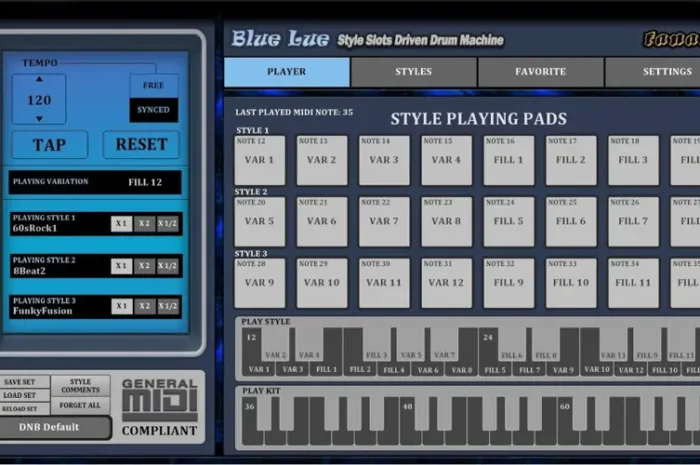Trigger the VAR 11 pad (Note 30)
700x465 pixels.
(x=384, y=283)
